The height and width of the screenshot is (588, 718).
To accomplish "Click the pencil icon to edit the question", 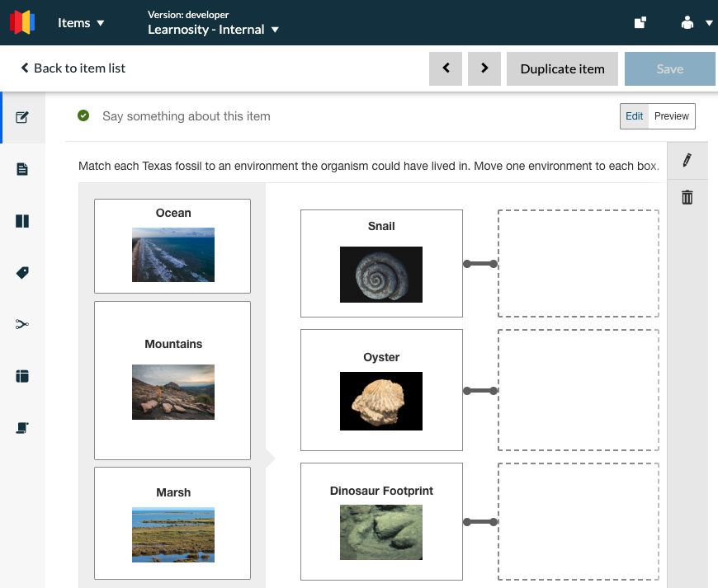I will (687, 160).
